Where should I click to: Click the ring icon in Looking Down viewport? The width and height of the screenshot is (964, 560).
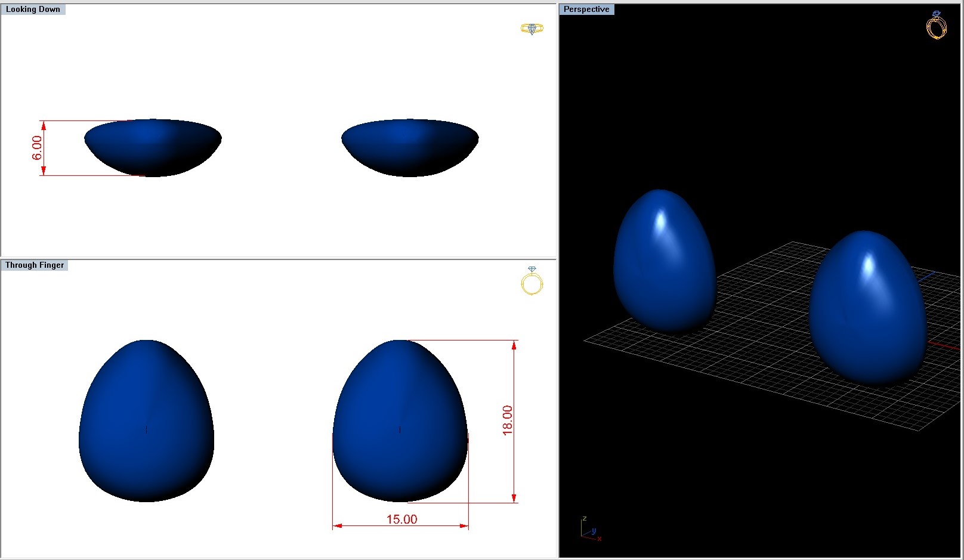532,29
